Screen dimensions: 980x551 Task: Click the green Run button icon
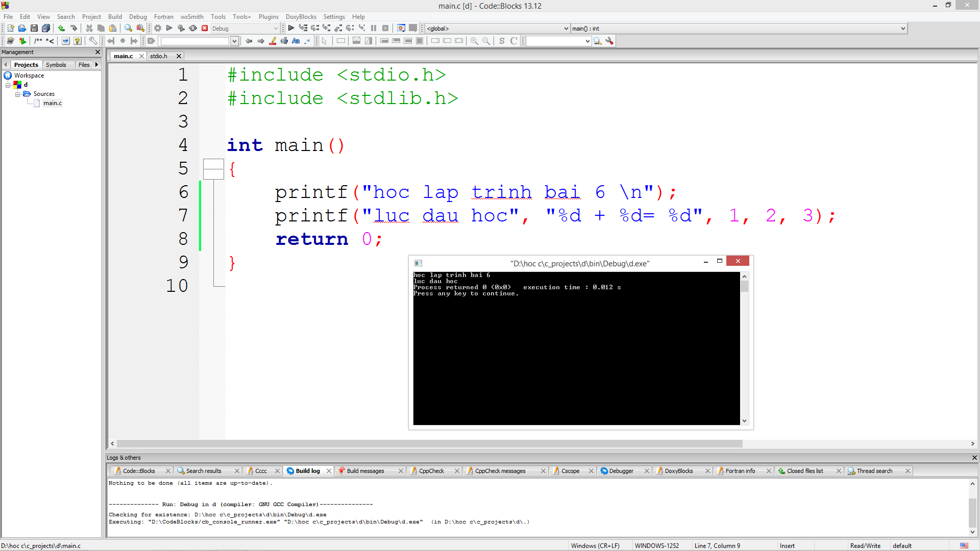click(x=169, y=29)
